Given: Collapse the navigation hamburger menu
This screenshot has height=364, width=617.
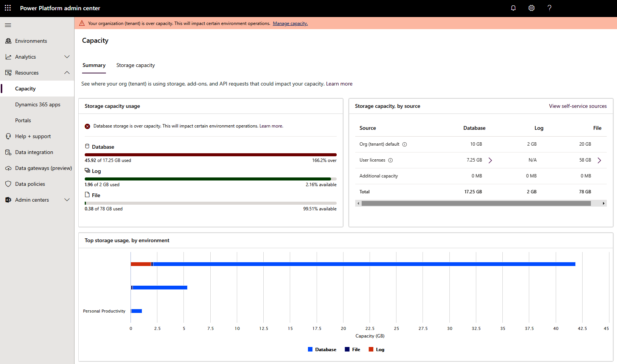Looking at the screenshot, I should point(8,25).
